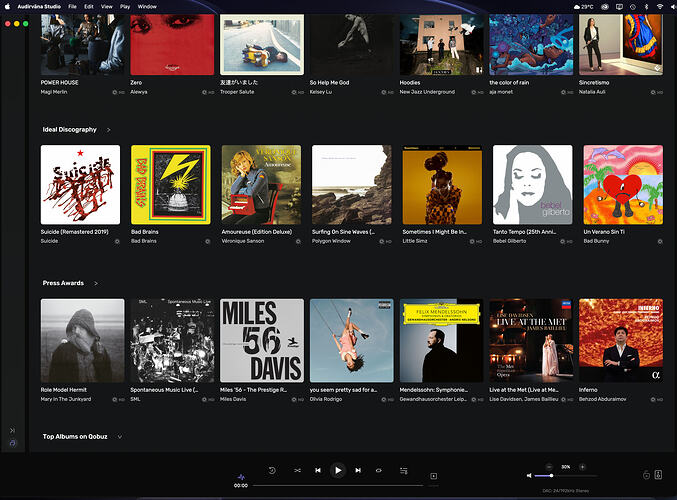
Task: Click the Miles Davis artist name
Action: pos(233,399)
